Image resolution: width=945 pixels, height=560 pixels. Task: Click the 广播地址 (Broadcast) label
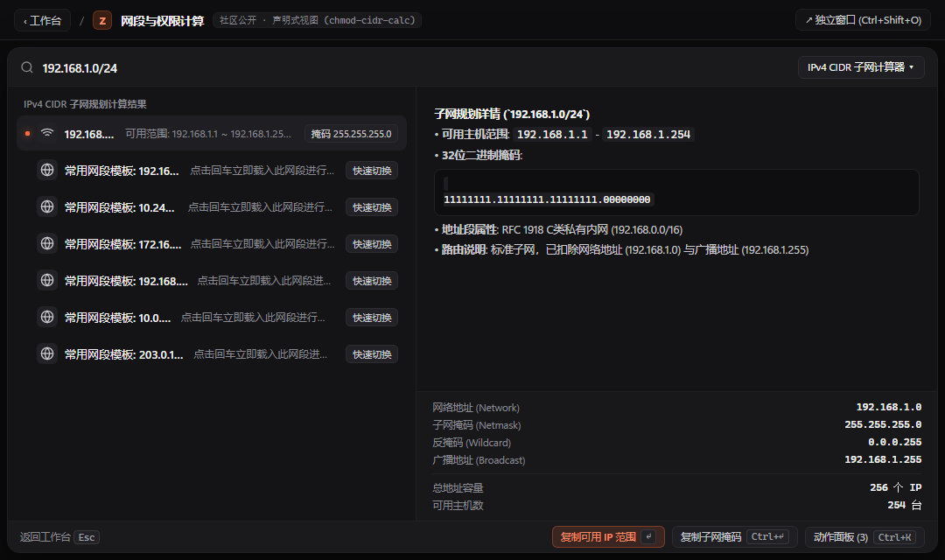479,460
